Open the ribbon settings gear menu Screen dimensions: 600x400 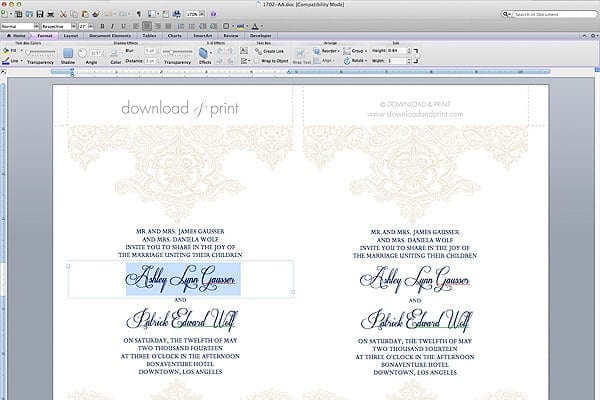[x=593, y=36]
